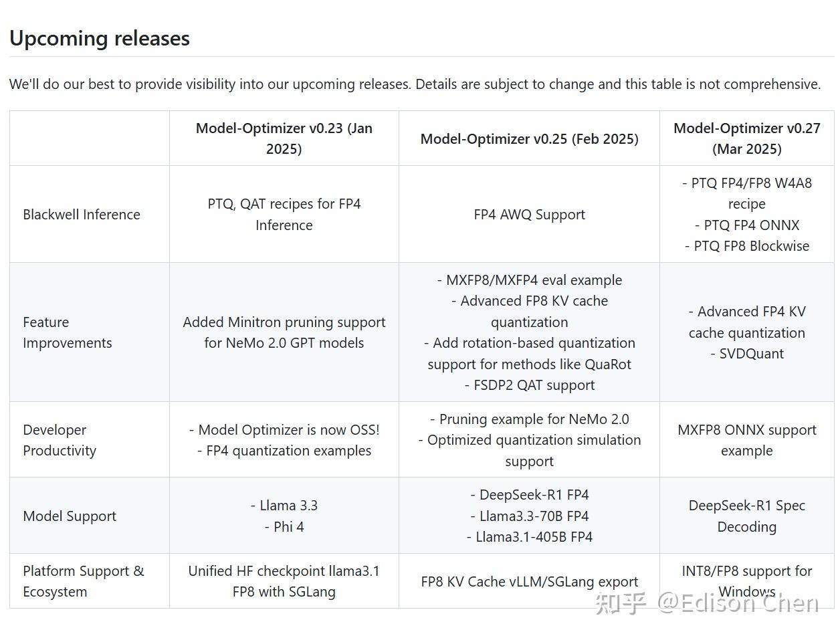
Task: Click the "MXFP8 ONNX support example" cell
Action: point(746,440)
